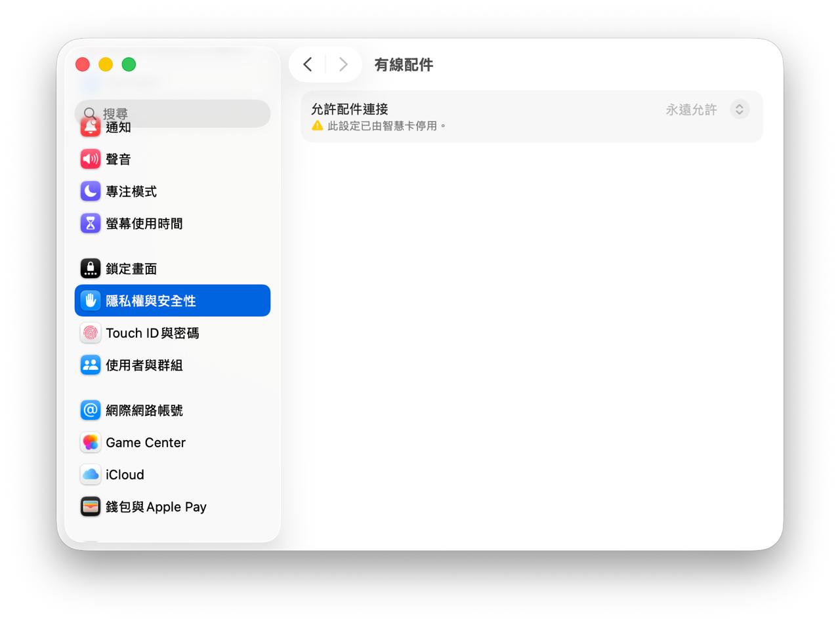The height and width of the screenshot is (625, 840).
Task: Open 網際網路帳號 settings
Action: [173, 410]
